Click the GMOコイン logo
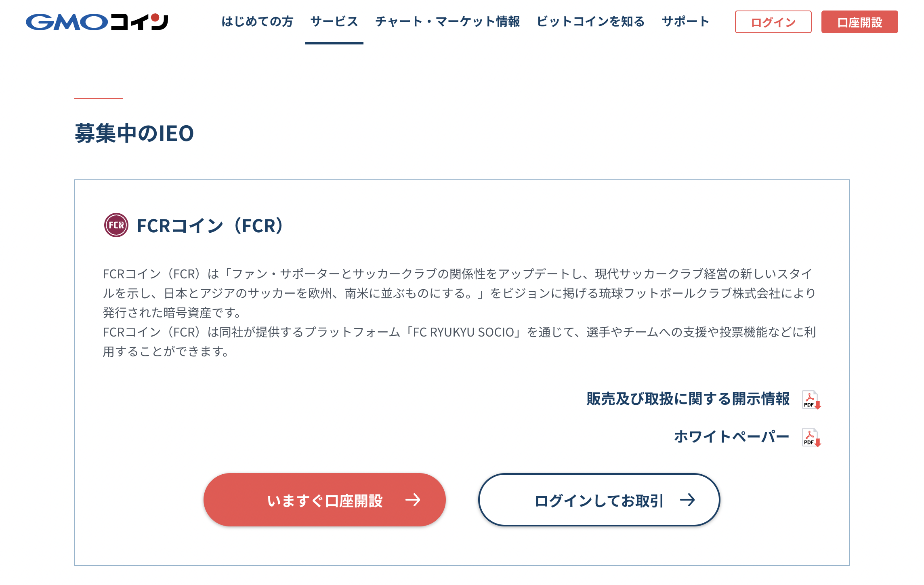The width and height of the screenshot is (924, 585). coord(97,22)
